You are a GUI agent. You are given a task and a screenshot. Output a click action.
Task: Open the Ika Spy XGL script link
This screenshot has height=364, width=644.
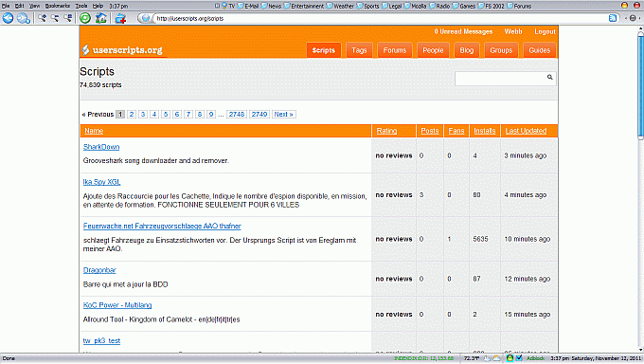pos(101,182)
